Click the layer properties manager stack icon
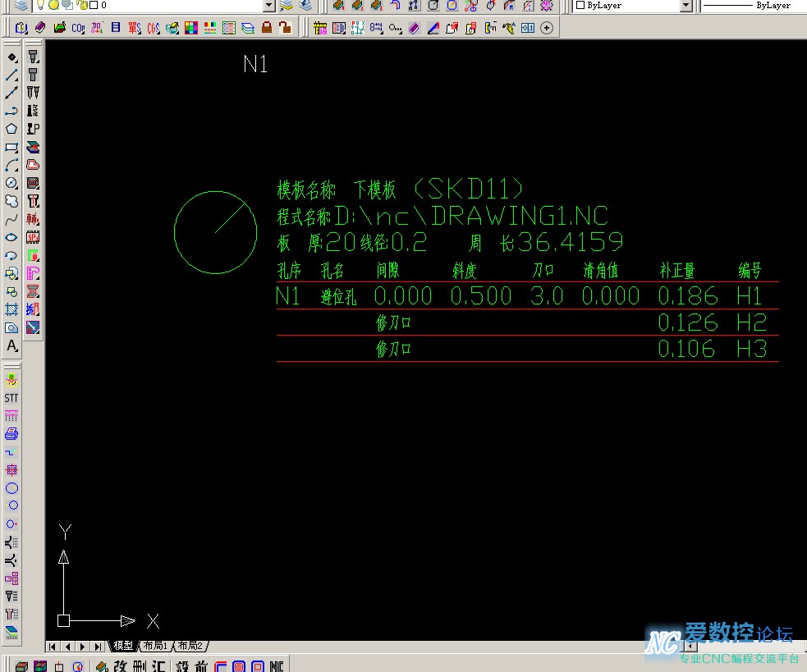 tap(21, 6)
